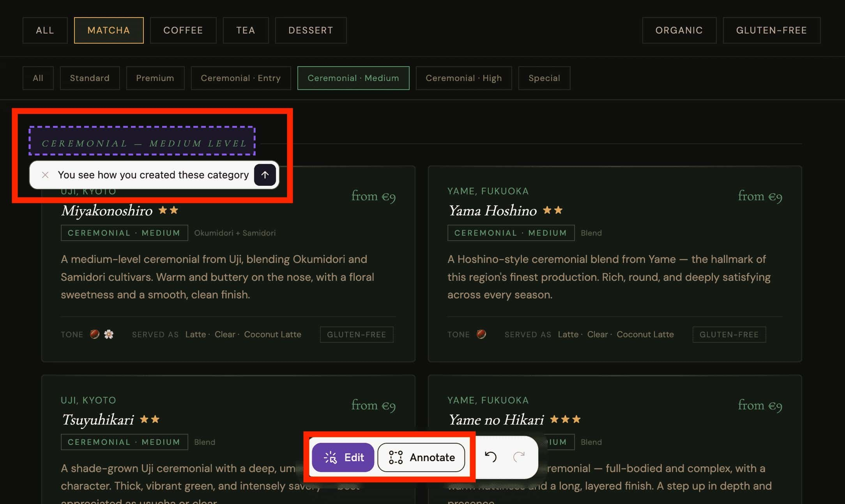
Task: Click the nut tone icon on Miyakonoshiro
Action: [x=94, y=334]
